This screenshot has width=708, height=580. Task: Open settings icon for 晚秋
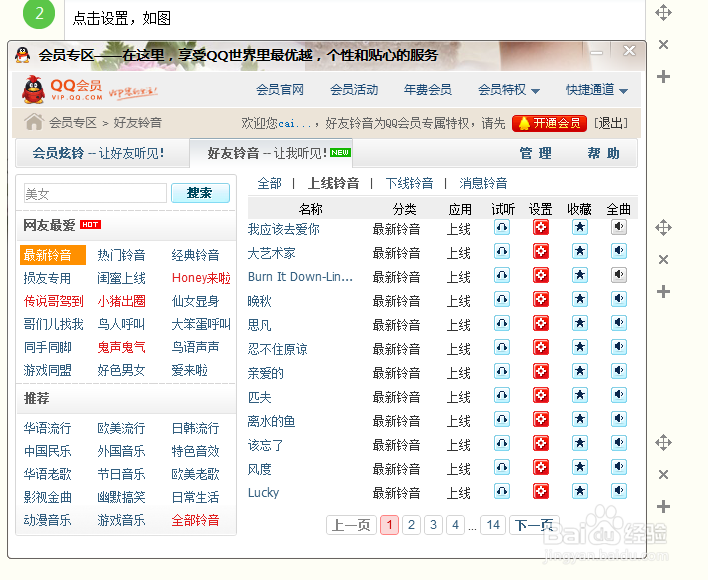[540, 299]
